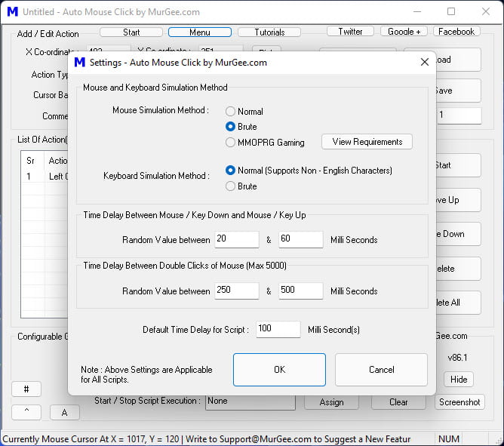The width and height of the screenshot is (504, 446).
Task: Select Normal mouse simulation method
Action: pos(244,112)
